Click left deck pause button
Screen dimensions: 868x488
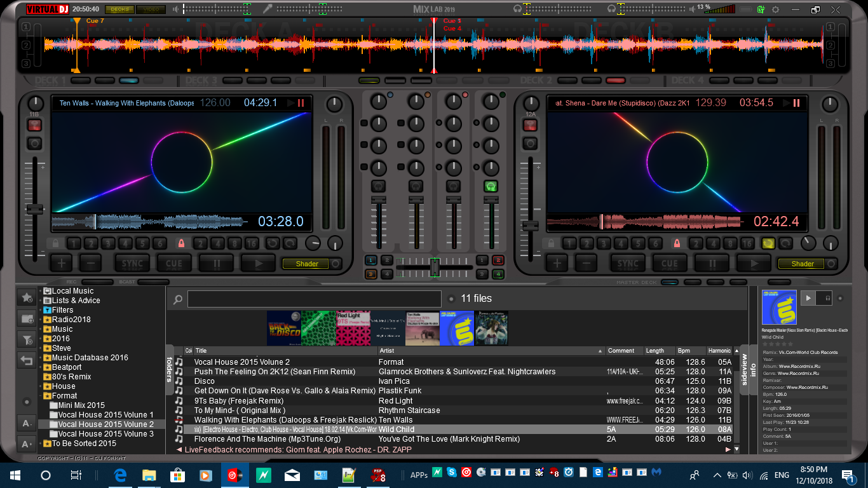(216, 263)
